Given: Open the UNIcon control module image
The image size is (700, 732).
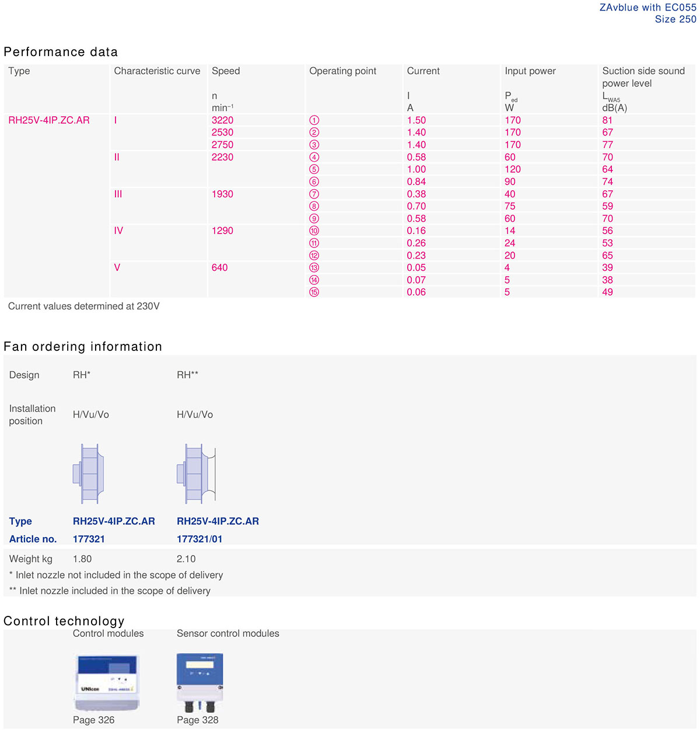Looking at the screenshot, I should point(108,681).
